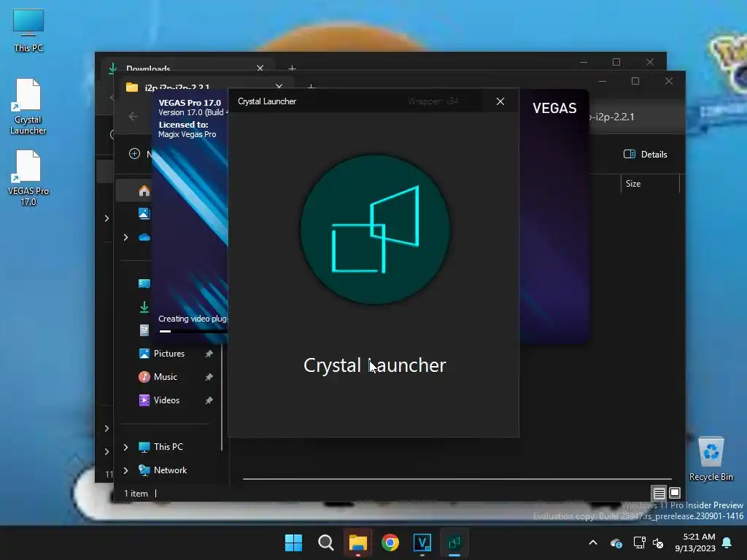Add new tab in Downloads window
The height and width of the screenshot is (560, 747).
[x=292, y=68]
